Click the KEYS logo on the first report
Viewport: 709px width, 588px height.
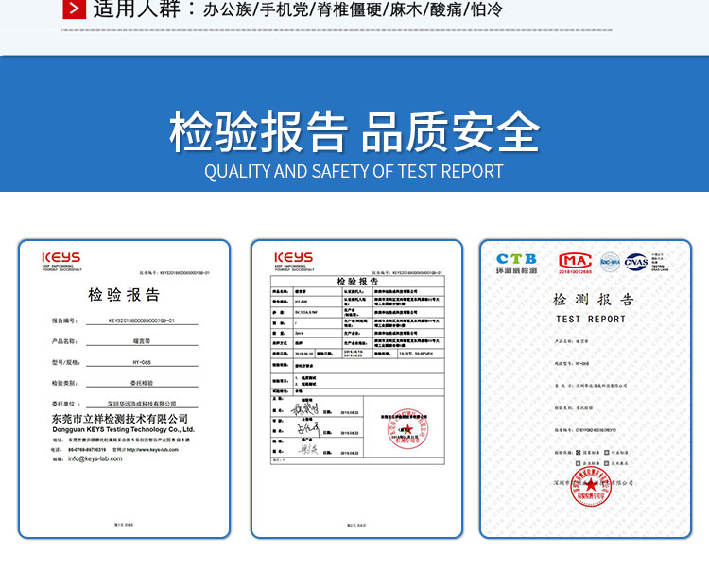61,258
